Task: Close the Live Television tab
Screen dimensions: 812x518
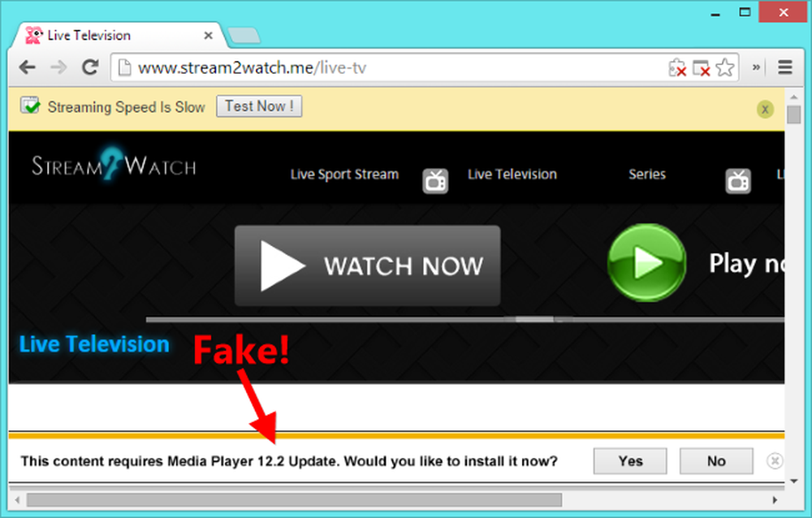Action: 208,35
